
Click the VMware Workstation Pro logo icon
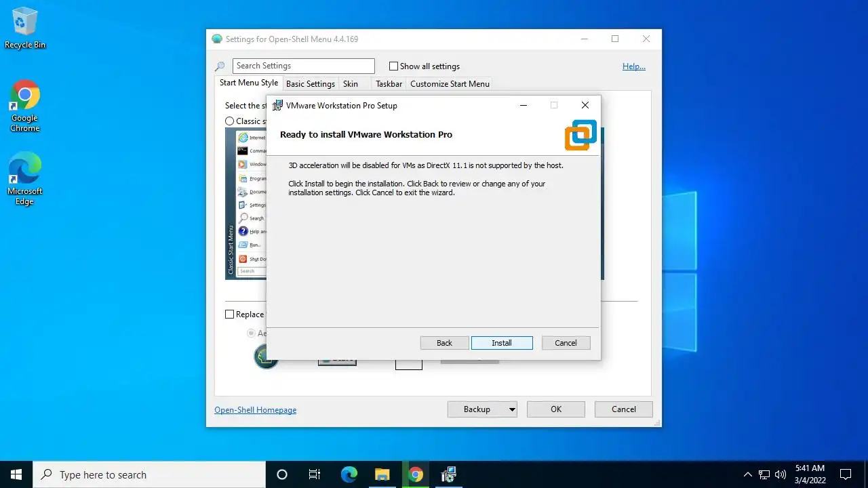coord(580,135)
